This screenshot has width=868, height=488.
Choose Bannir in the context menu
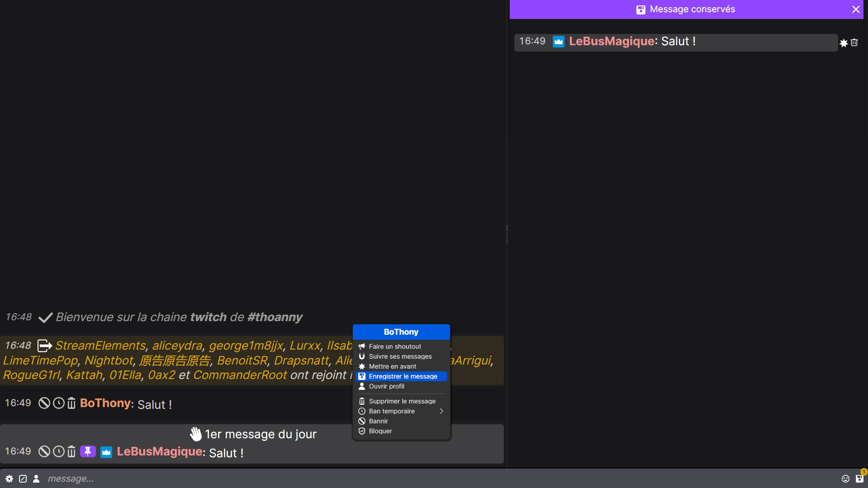click(x=401, y=421)
